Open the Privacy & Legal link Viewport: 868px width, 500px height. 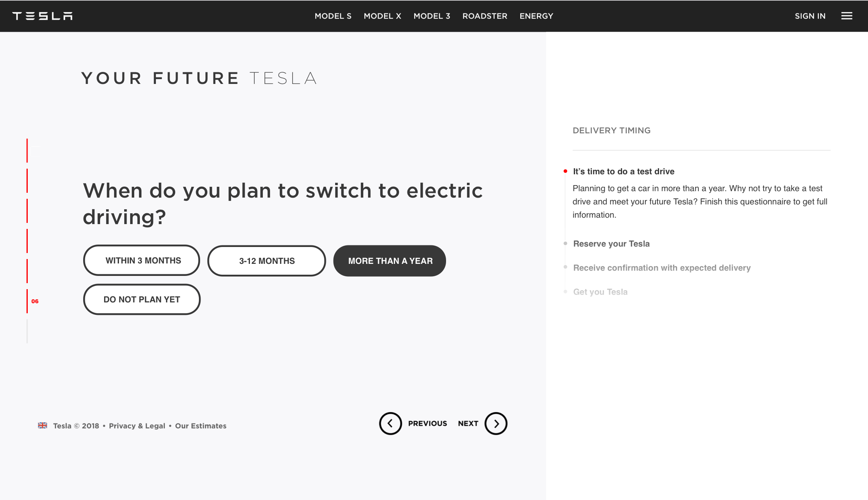click(137, 426)
